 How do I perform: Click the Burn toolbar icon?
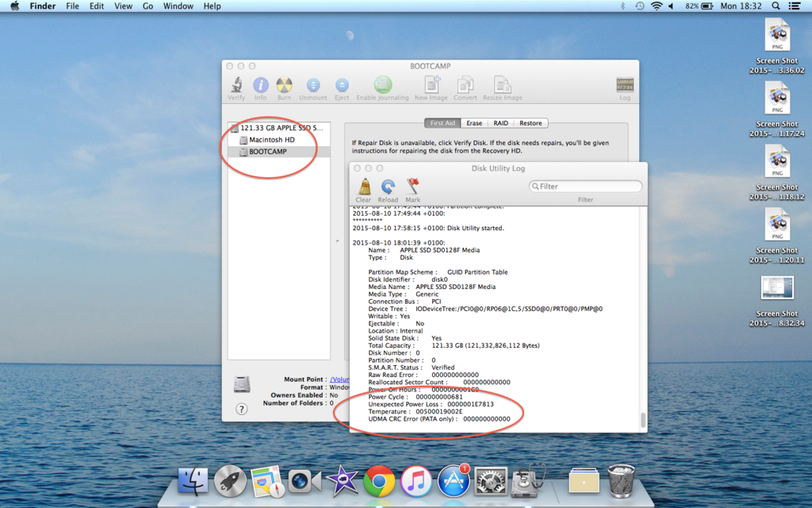[x=284, y=87]
